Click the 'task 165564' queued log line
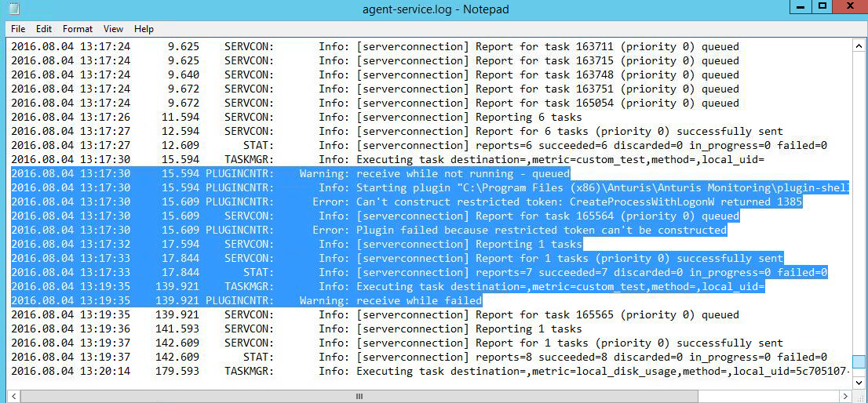Screen dimensions: 868x403 click(x=375, y=216)
